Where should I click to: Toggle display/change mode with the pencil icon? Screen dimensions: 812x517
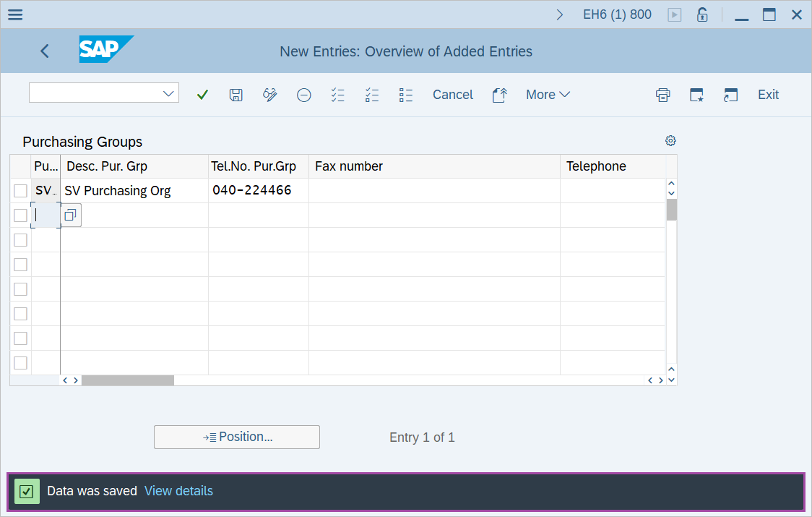(269, 95)
